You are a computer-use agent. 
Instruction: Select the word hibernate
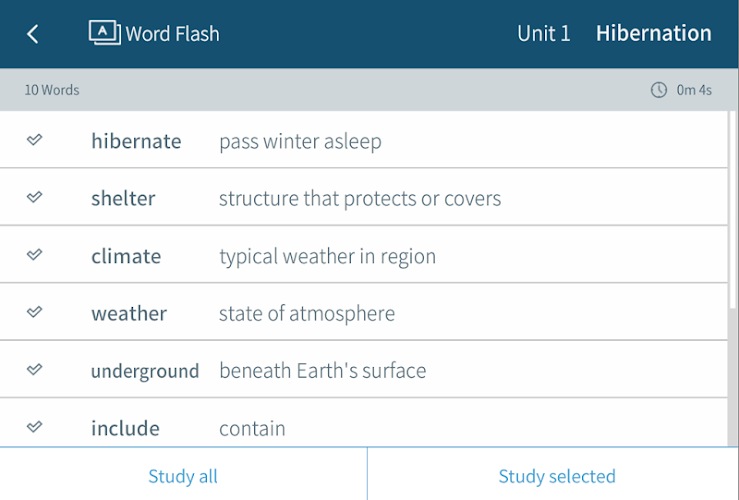click(x=136, y=141)
